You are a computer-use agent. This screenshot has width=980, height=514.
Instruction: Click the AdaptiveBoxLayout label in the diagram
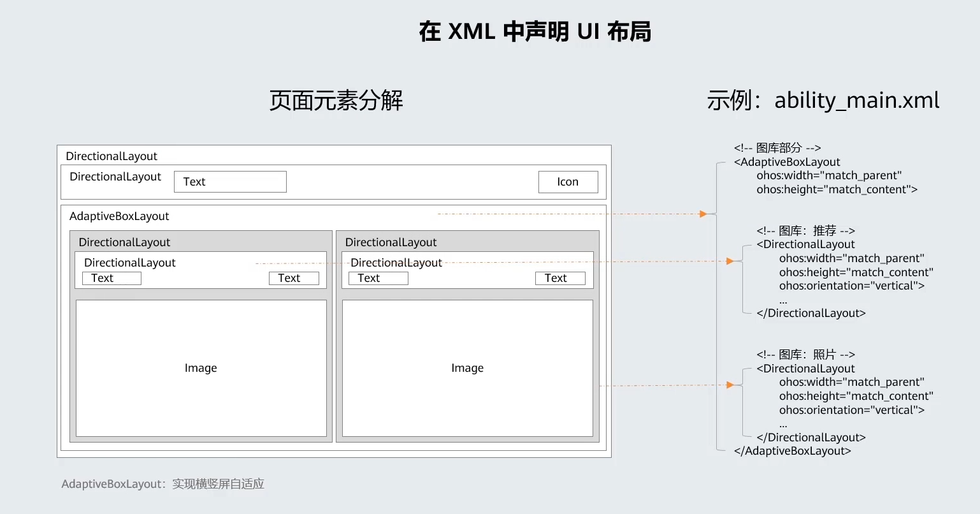(x=119, y=216)
